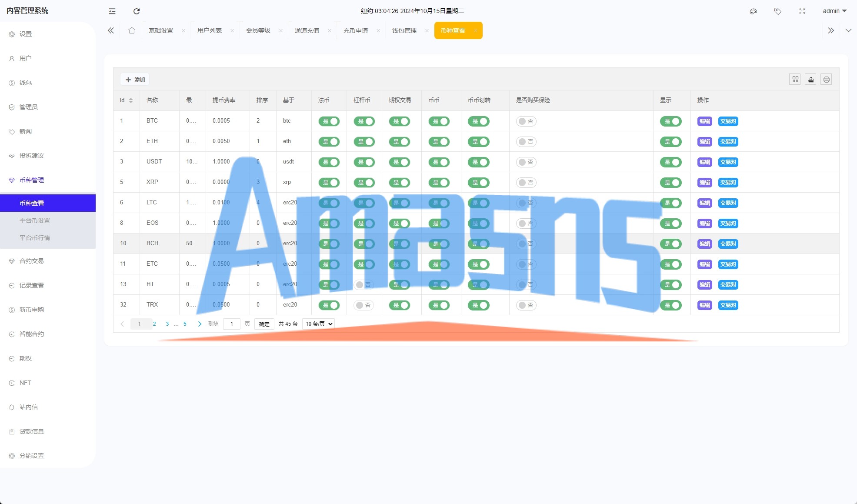Viewport: 857px width, 504px height.
Task: Click the page number input field
Action: coord(232,324)
